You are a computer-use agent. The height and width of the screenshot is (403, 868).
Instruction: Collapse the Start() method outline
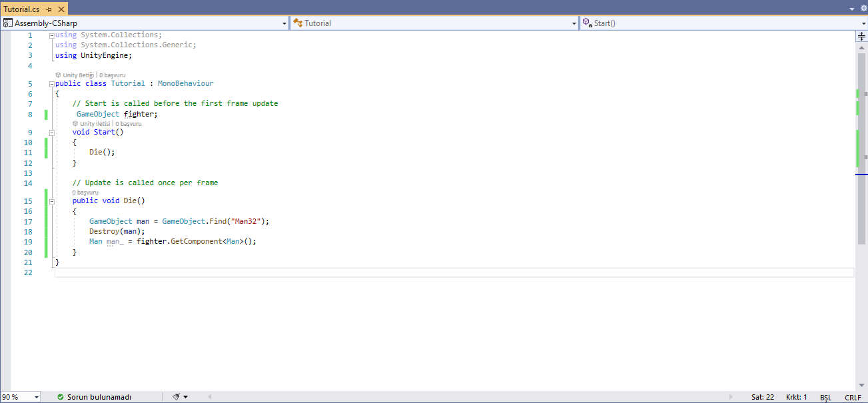[52, 132]
